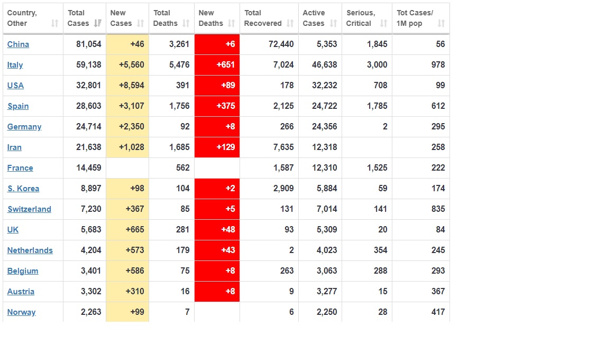Open the S. Korea country link

coord(23,189)
